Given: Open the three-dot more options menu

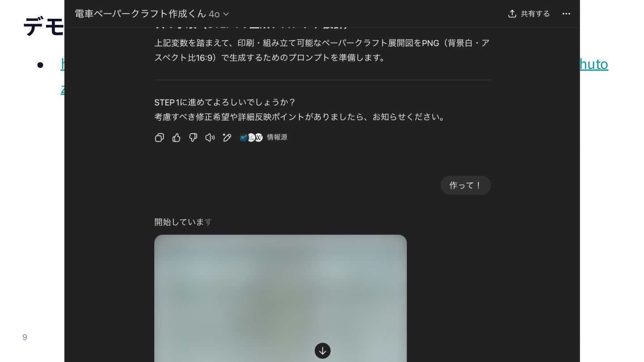Looking at the screenshot, I should tap(566, 14).
